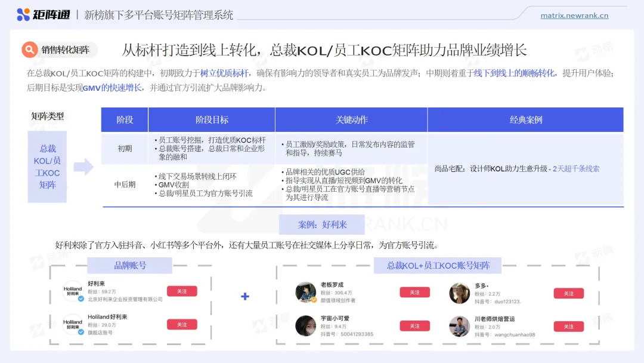Click the orange magnifier search icon
The height and width of the screenshot is (363, 644).
coord(30,50)
